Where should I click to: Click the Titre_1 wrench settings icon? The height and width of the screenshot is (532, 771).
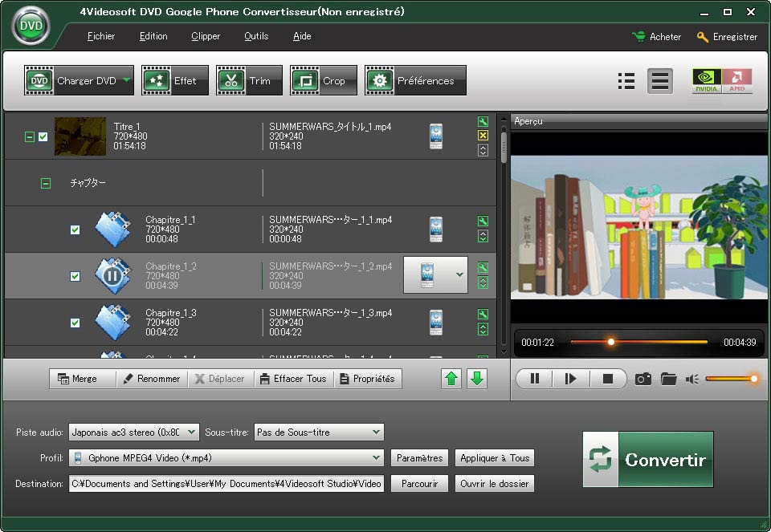[x=483, y=122]
